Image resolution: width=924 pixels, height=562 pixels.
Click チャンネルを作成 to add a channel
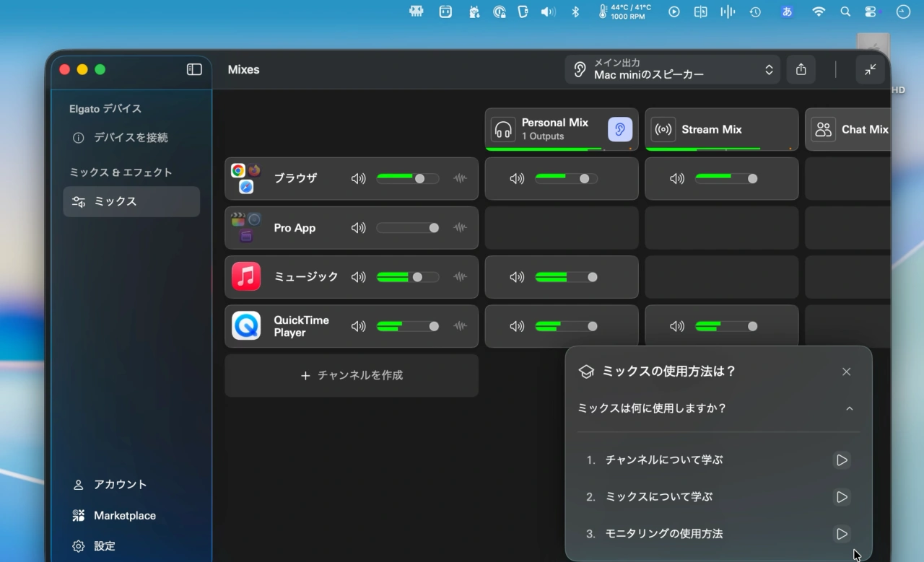351,375
